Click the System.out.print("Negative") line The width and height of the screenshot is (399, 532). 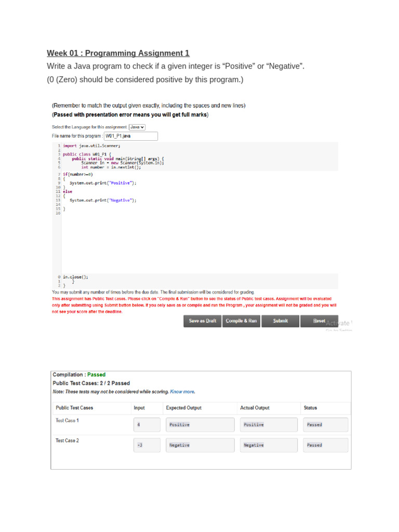pyautogui.click(x=103, y=201)
